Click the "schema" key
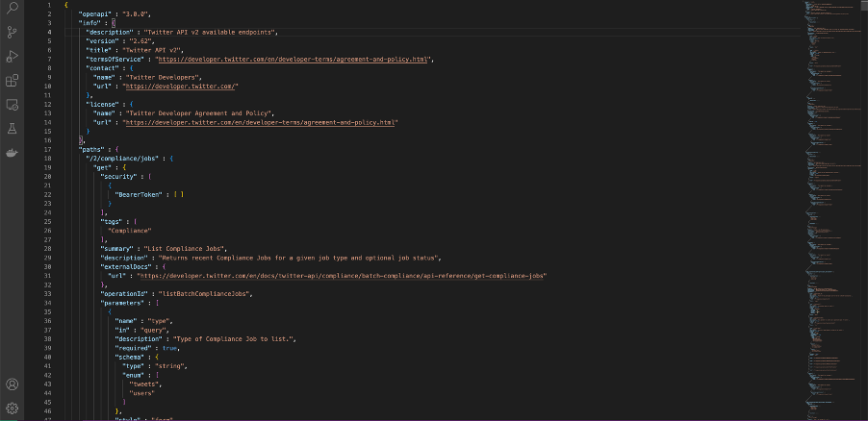This screenshot has width=868, height=421. (x=129, y=358)
